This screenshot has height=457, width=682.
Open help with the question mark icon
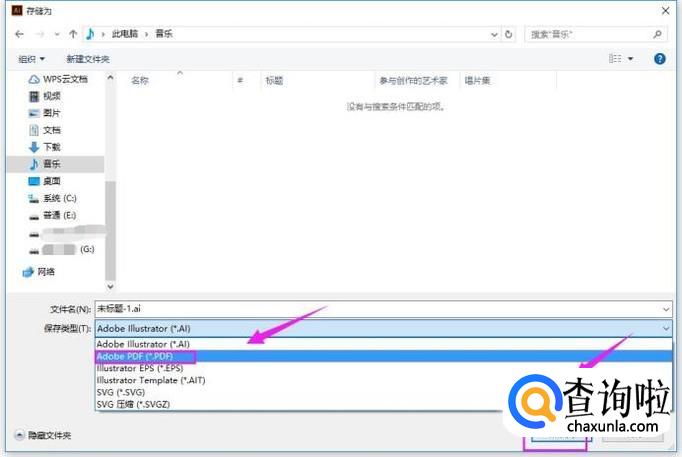click(659, 59)
